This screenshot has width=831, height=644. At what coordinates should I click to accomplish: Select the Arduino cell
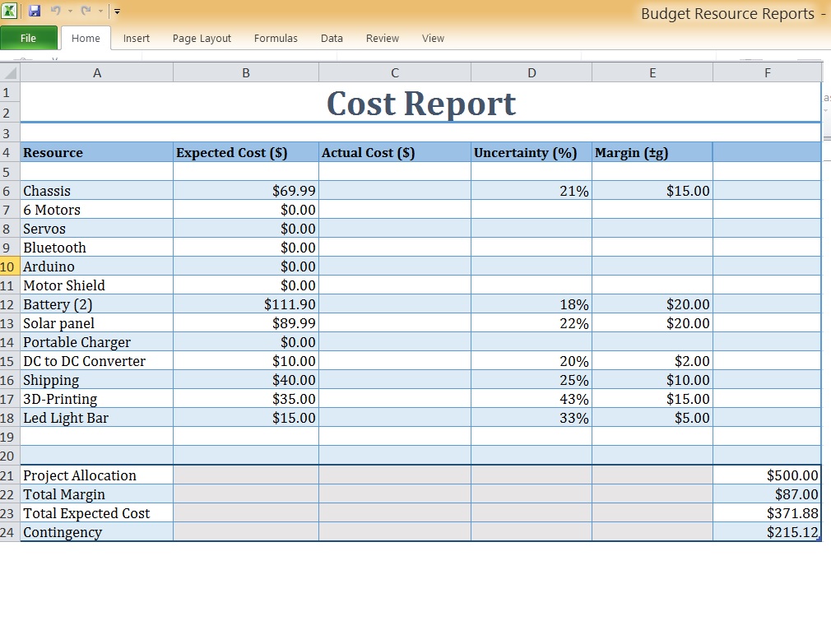coord(97,266)
